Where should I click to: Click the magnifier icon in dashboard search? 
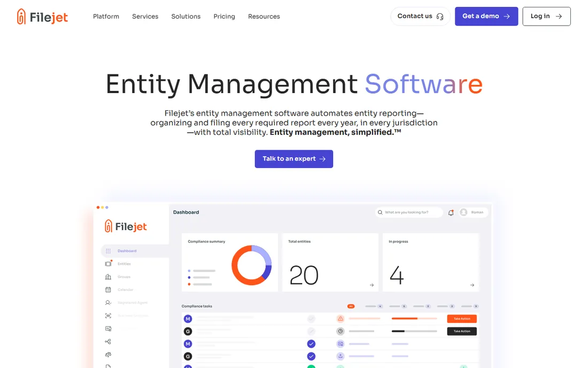point(380,212)
